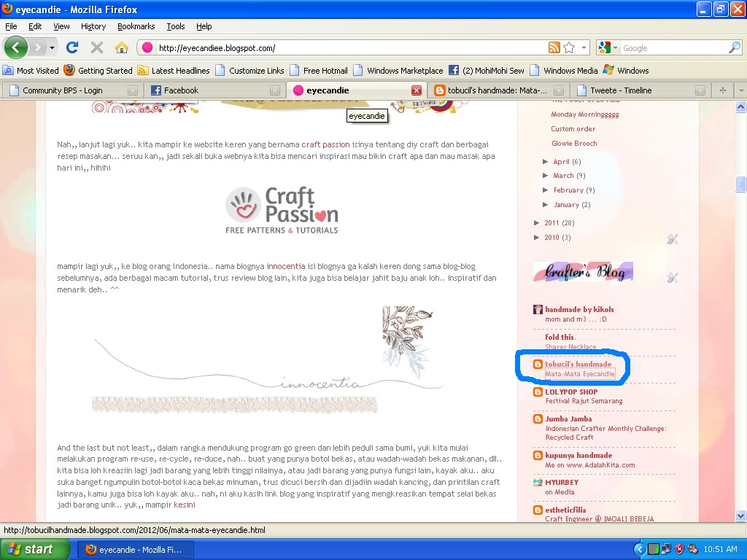Screen dimensions: 747x560
Task: Open the Tools menu
Action: click(x=176, y=26)
